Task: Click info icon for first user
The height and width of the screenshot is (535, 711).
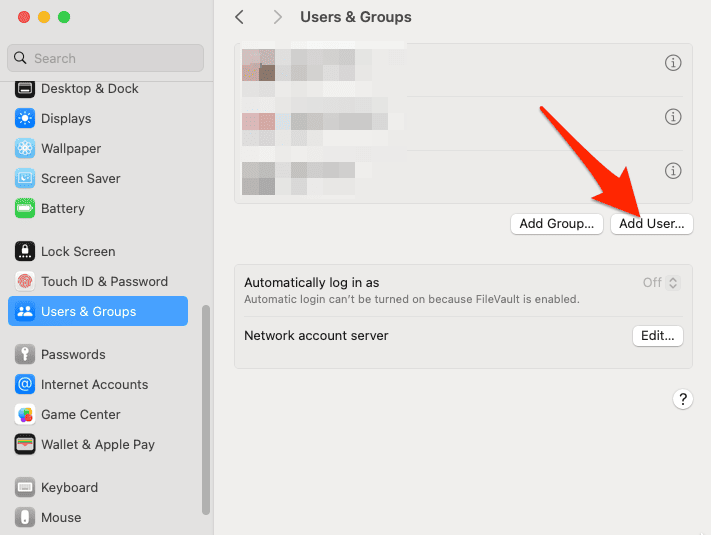Action: click(x=673, y=63)
